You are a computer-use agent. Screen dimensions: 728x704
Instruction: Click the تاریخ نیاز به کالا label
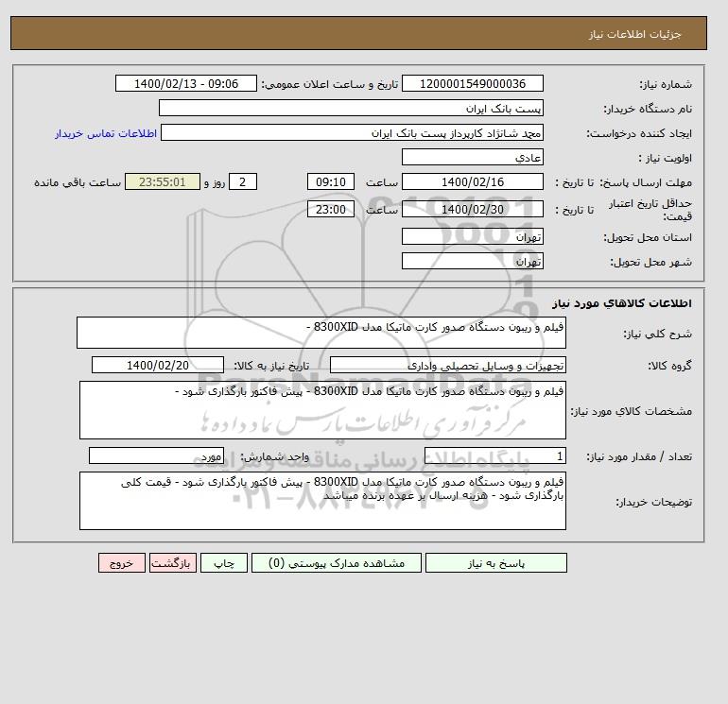pyautogui.click(x=271, y=366)
